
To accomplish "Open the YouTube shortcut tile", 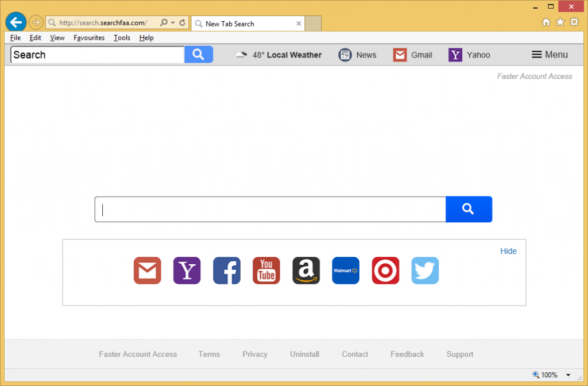I will [x=266, y=271].
